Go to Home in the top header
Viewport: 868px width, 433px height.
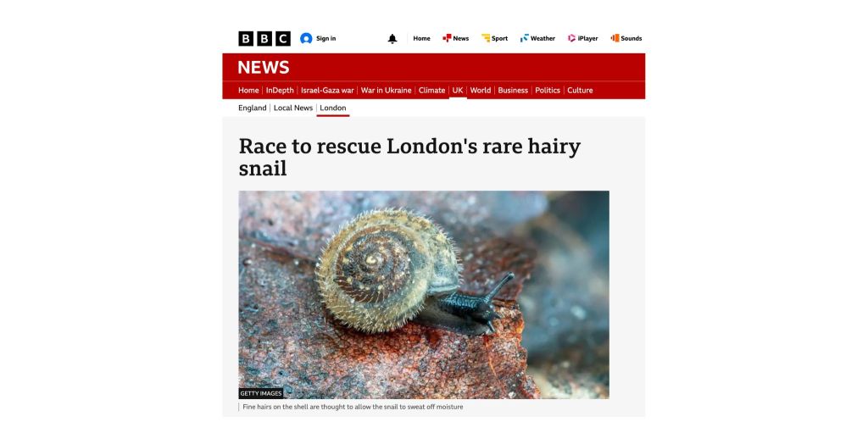coord(421,38)
